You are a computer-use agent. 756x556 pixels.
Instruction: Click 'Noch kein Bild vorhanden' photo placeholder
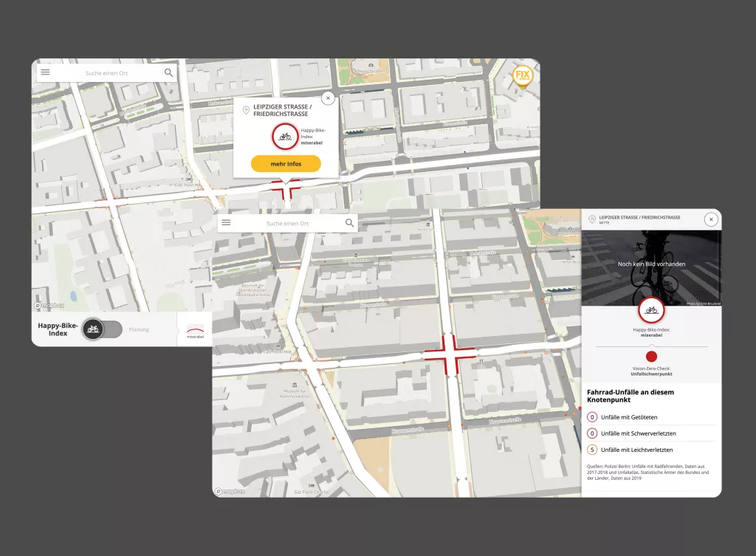(x=651, y=264)
